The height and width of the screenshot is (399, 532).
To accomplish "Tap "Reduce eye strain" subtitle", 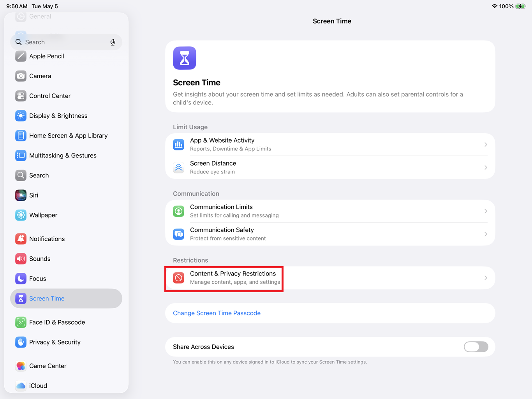I will click(x=212, y=172).
